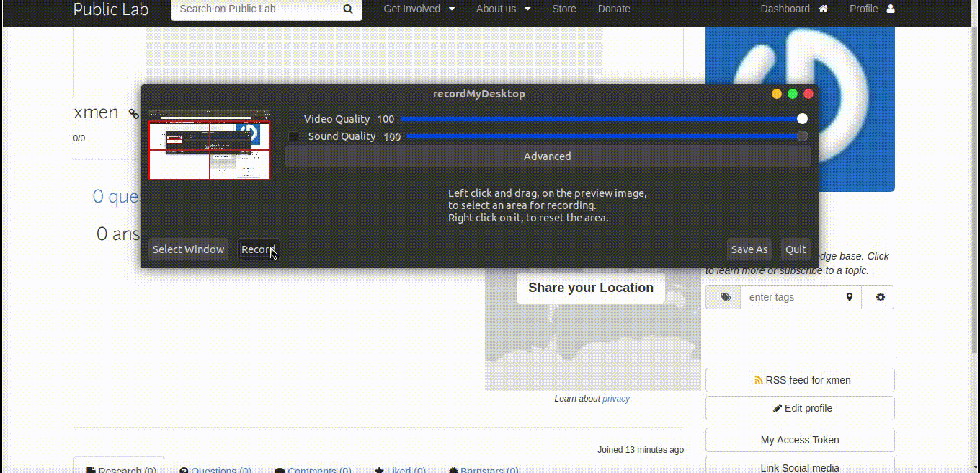Image resolution: width=980 pixels, height=473 pixels.
Task: Click the blue profile avatar image
Action: point(800,109)
